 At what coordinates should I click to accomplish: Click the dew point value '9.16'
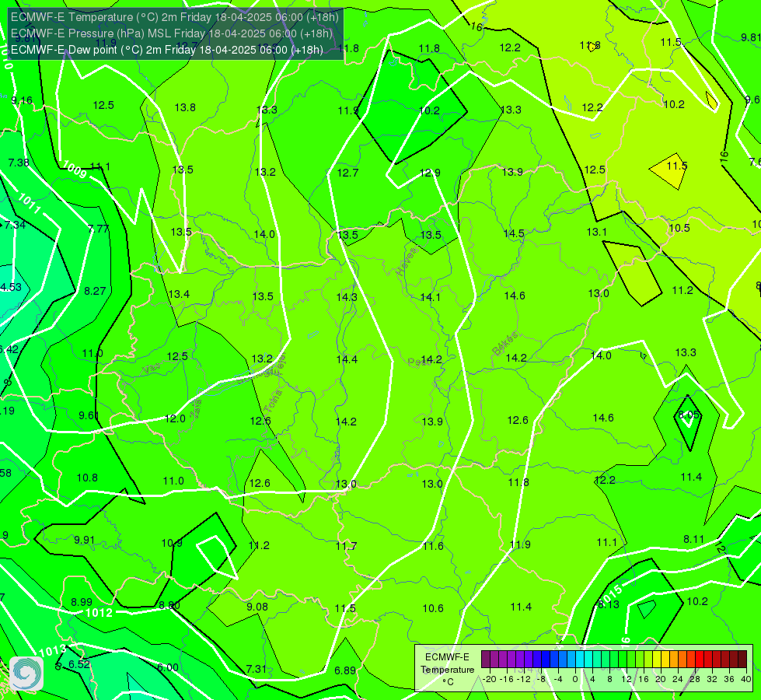pos(21,100)
